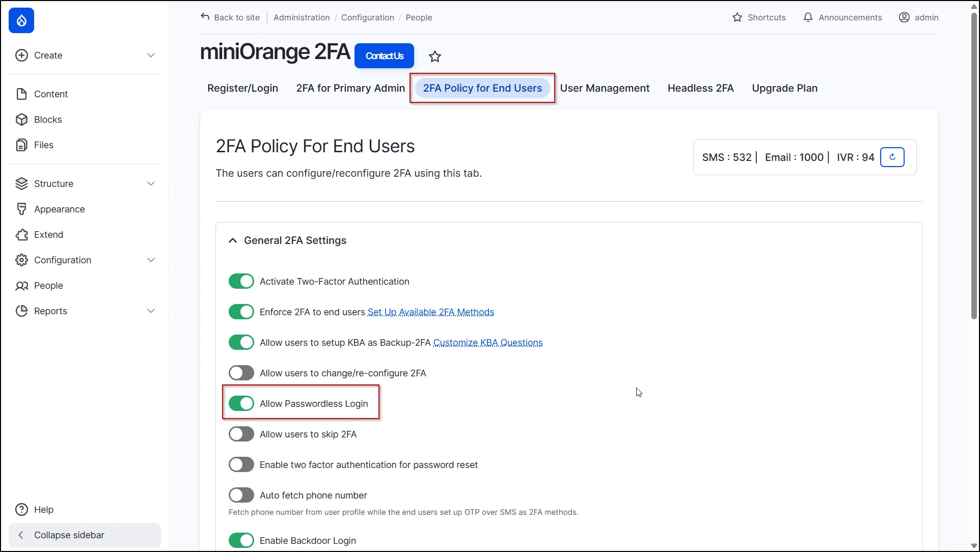Click the Create plus icon
The height and width of the screenshot is (552, 980).
coord(21,55)
